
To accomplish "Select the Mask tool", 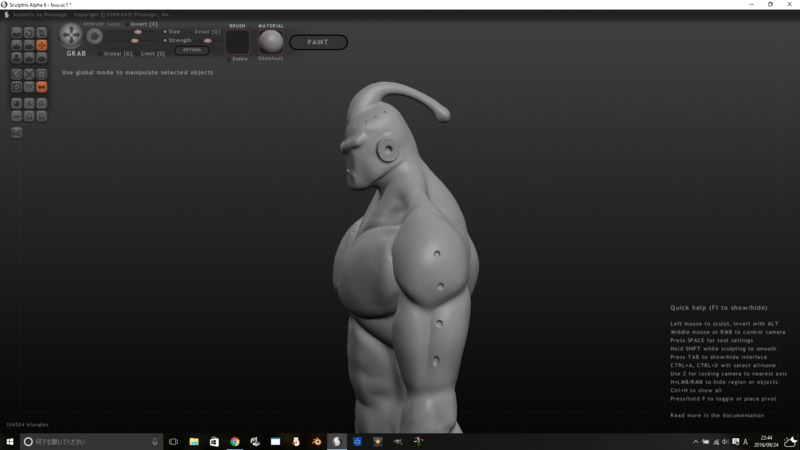I will click(16, 87).
